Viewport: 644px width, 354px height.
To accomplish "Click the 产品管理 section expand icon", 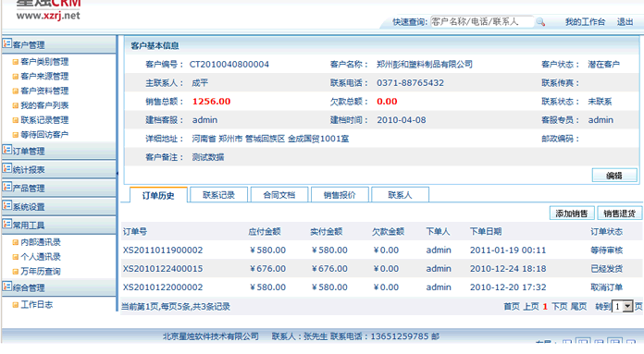I will point(7,187).
